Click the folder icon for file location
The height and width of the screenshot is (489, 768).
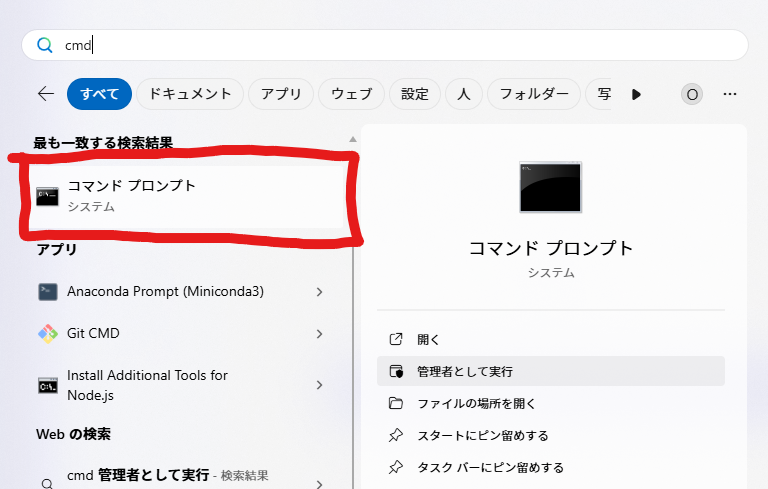(396, 403)
